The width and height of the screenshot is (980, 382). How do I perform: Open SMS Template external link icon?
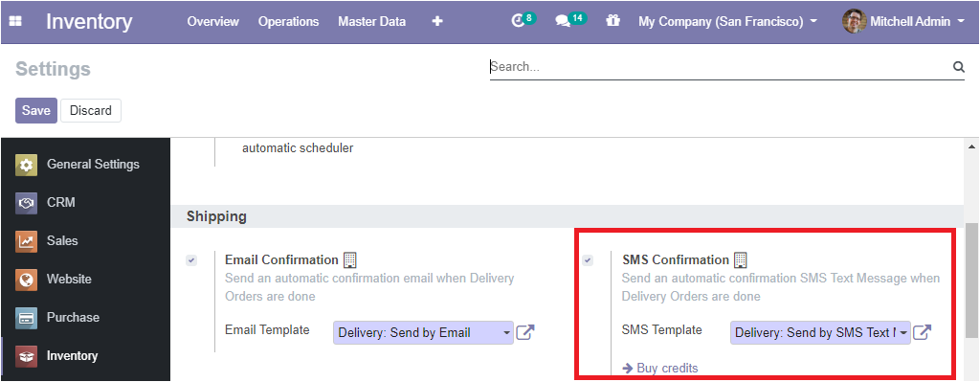click(x=923, y=332)
